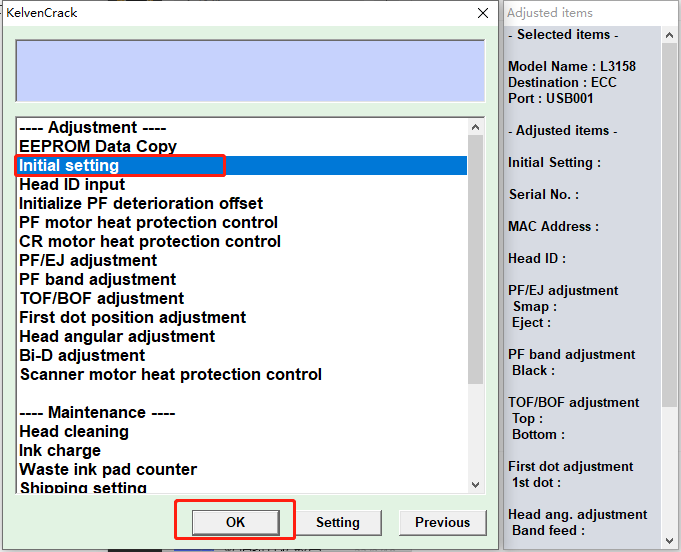Select PF/EJ adjustment item
This screenshot has width=681, height=552.
pos(88,261)
